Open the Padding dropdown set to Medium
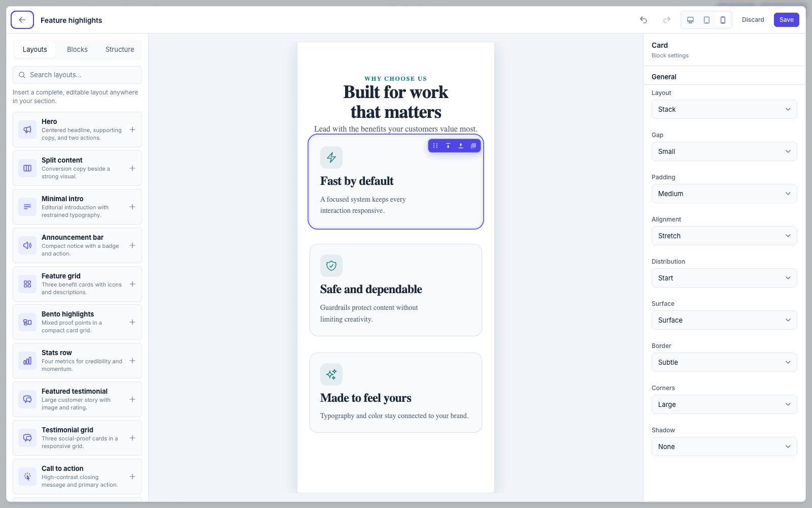This screenshot has width=812, height=508. tap(724, 194)
